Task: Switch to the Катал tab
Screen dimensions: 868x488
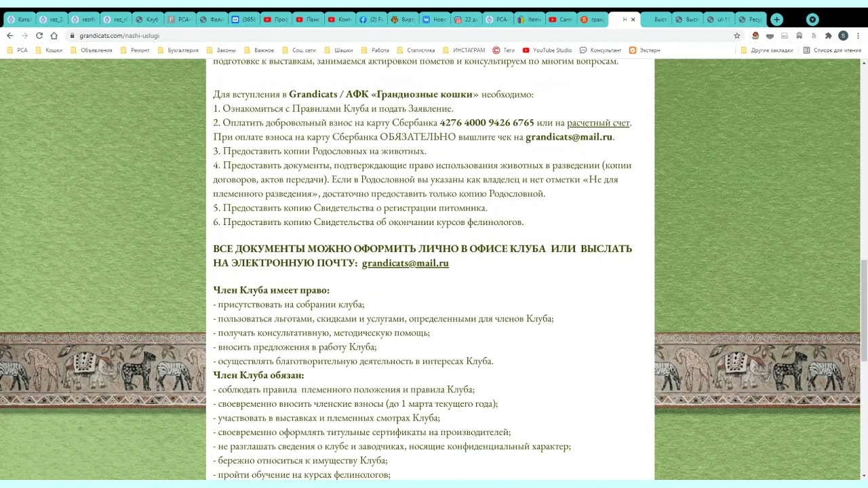Action: [x=19, y=20]
